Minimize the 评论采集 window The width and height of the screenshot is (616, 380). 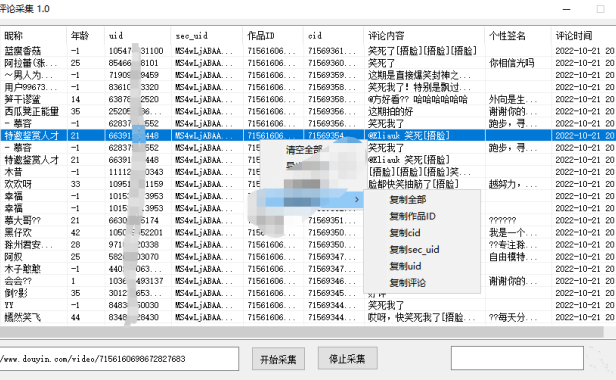[x=566, y=9]
